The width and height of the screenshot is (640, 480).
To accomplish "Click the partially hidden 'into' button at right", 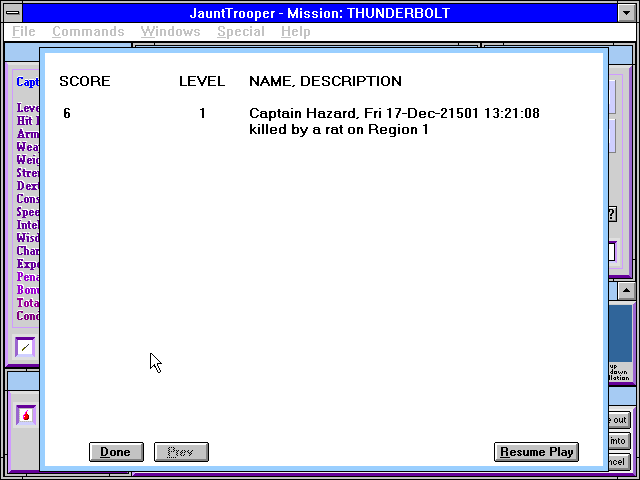I will [x=619, y=441].
